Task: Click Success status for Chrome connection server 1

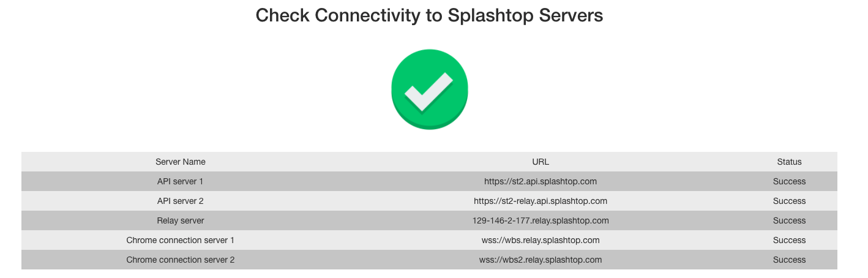Action: tap(789, 240)
